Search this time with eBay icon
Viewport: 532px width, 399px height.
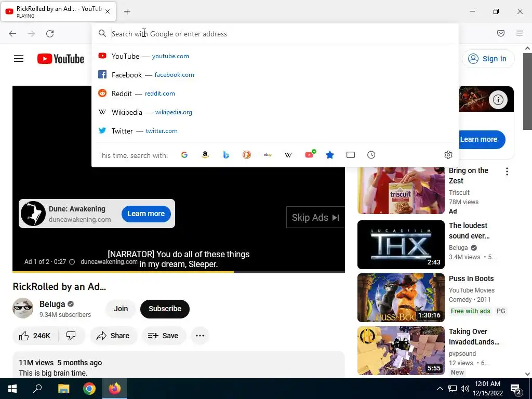coord(268,155)
